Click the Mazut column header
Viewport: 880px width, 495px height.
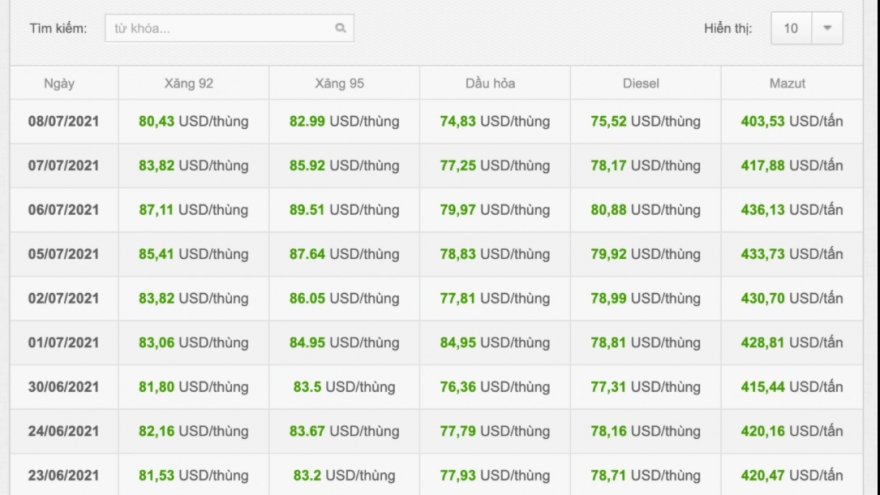coord(788,84)
